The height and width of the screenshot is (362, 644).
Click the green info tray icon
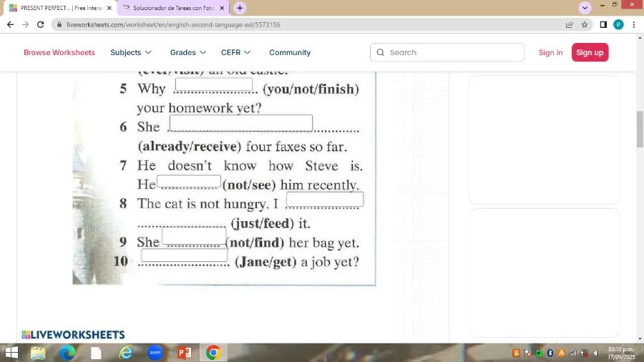539,353
